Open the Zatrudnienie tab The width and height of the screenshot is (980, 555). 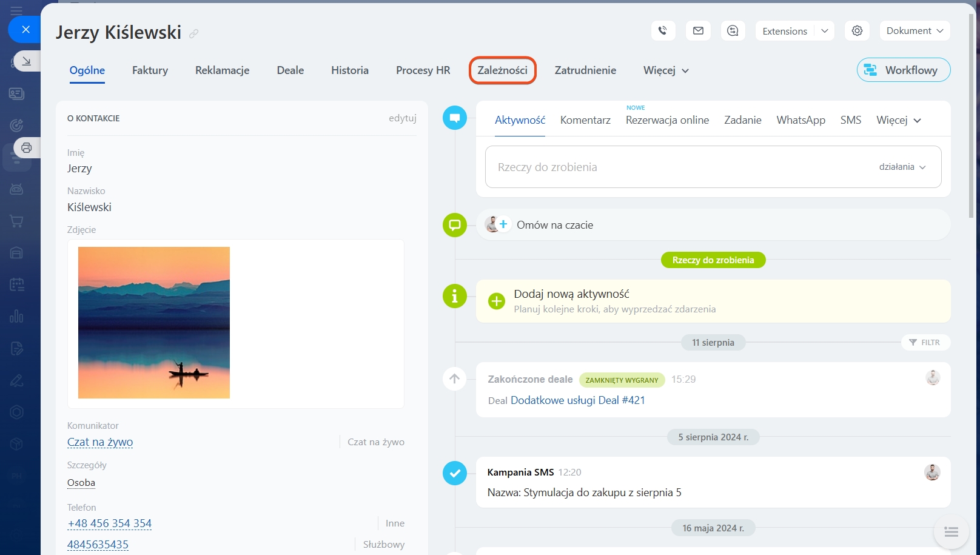coord(585,70)
